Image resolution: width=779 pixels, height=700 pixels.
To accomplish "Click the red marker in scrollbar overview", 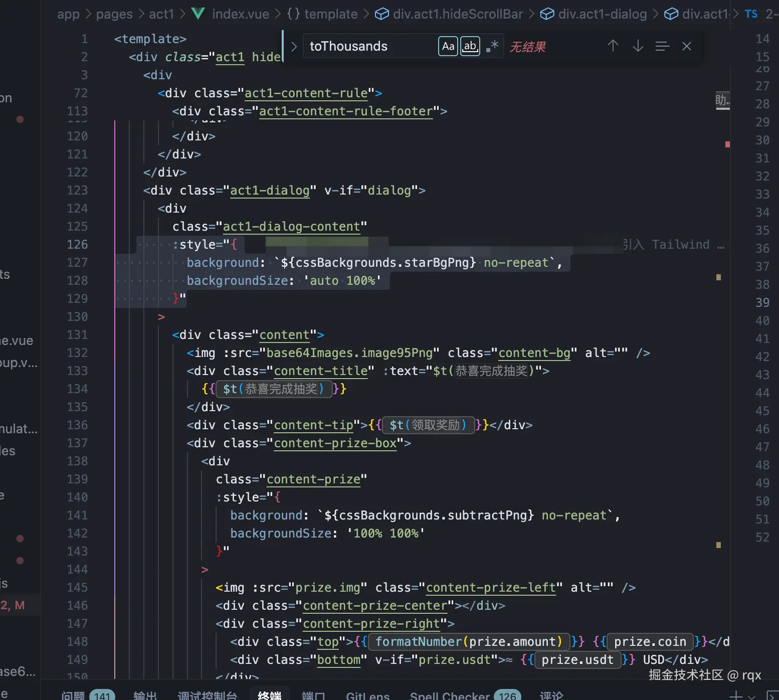I will pos(727,144).
